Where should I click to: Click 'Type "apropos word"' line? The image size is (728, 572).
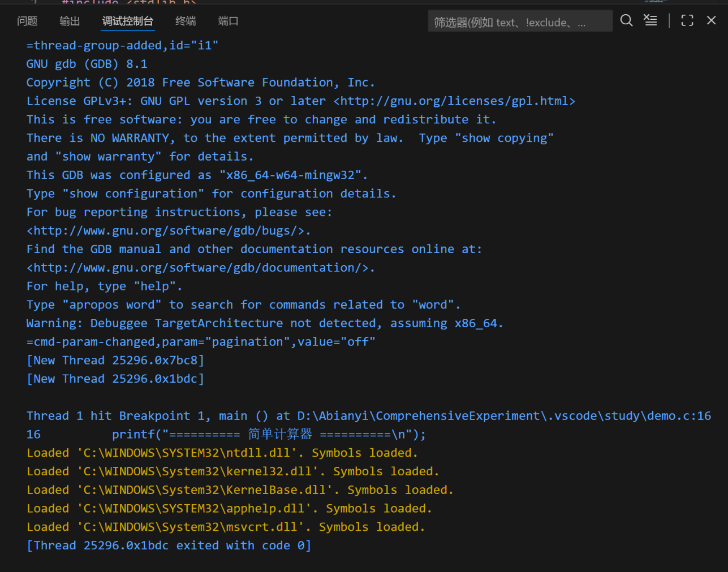pos(243,305)
